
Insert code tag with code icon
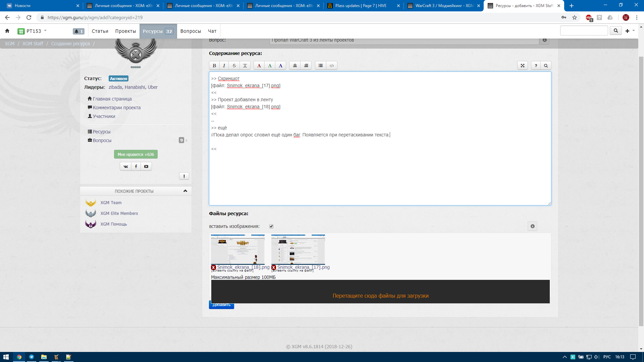pyautogui.click(x=332, y=66)
